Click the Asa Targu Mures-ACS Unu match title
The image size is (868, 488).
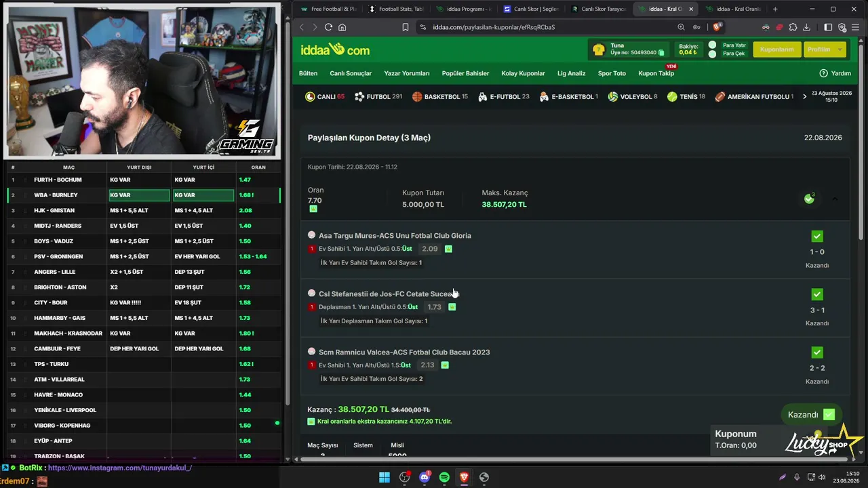[395, 236]
